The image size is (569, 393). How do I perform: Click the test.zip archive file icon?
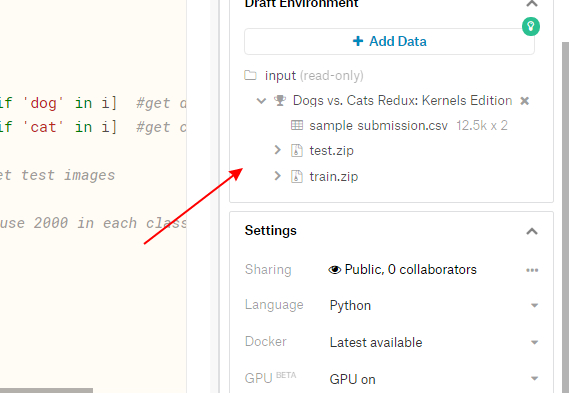coord(297,150)
